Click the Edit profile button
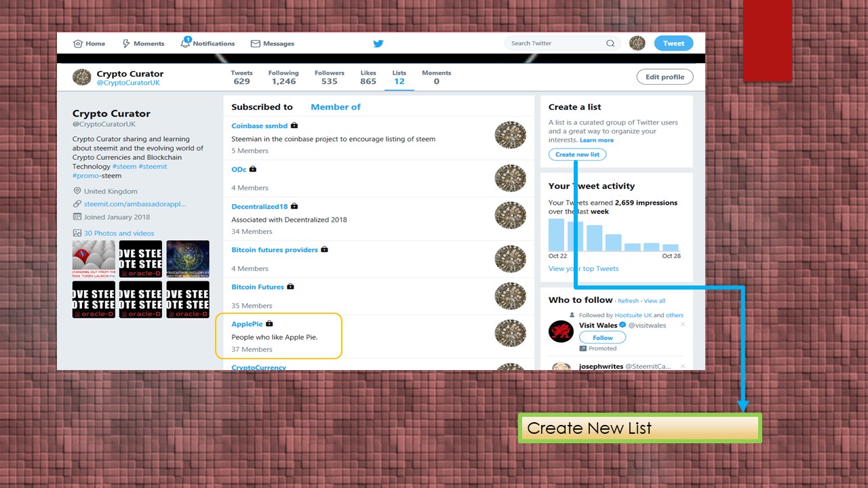The width and height of the screenshot is (868, 488). [x=665, y=77]
